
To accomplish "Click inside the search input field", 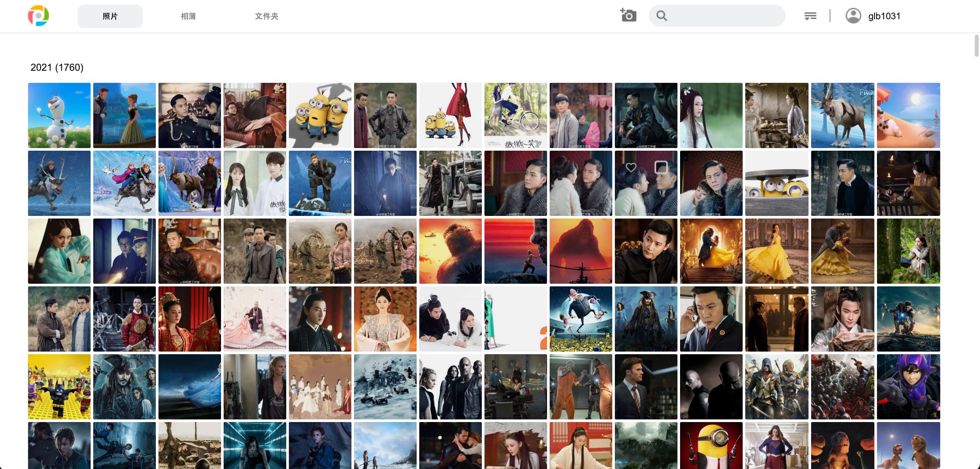I will (x=723, y=16).
